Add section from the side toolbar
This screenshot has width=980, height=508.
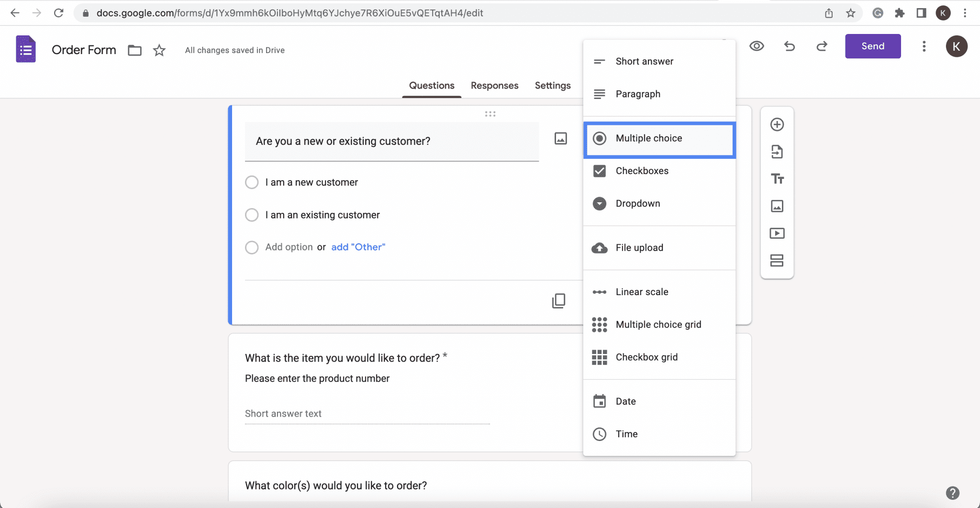coord(777,261)
